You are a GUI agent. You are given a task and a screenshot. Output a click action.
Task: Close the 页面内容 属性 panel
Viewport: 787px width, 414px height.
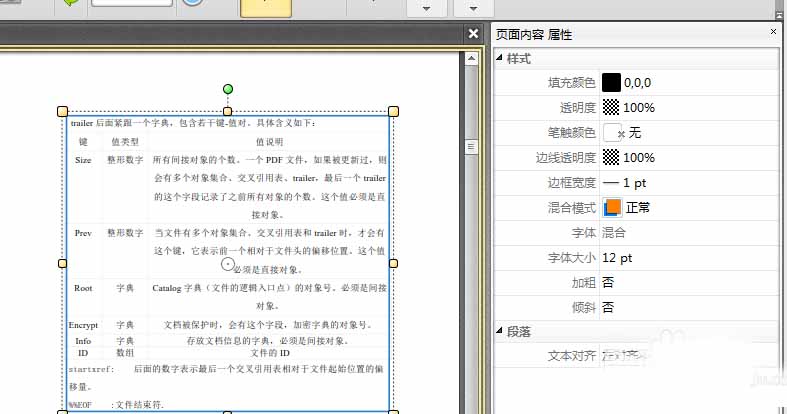(773, 32)
